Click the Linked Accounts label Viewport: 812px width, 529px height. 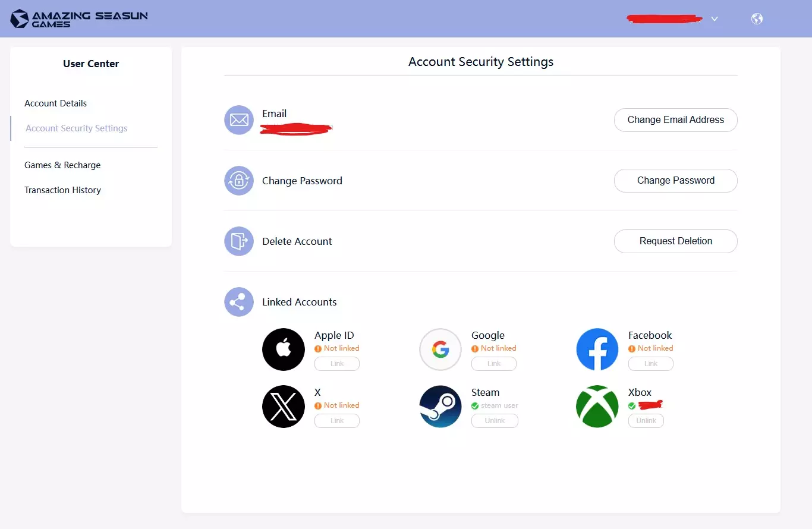(x=299, y=302)
